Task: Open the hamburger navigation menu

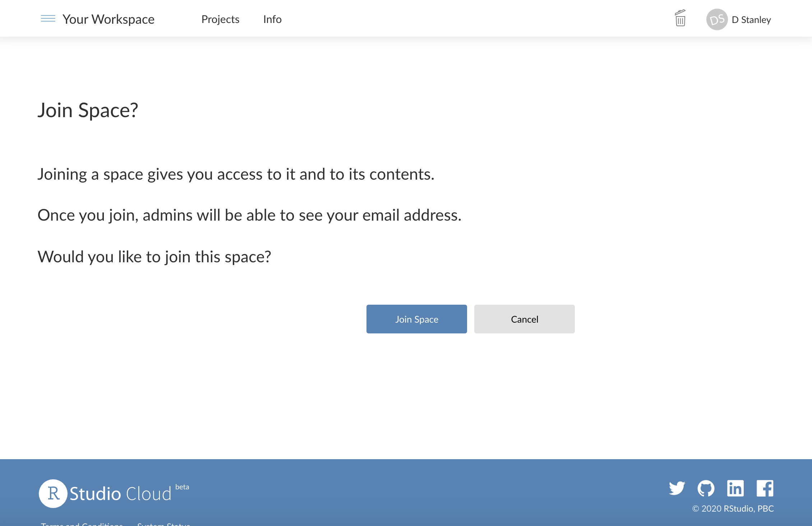Action: pos(48,19)
